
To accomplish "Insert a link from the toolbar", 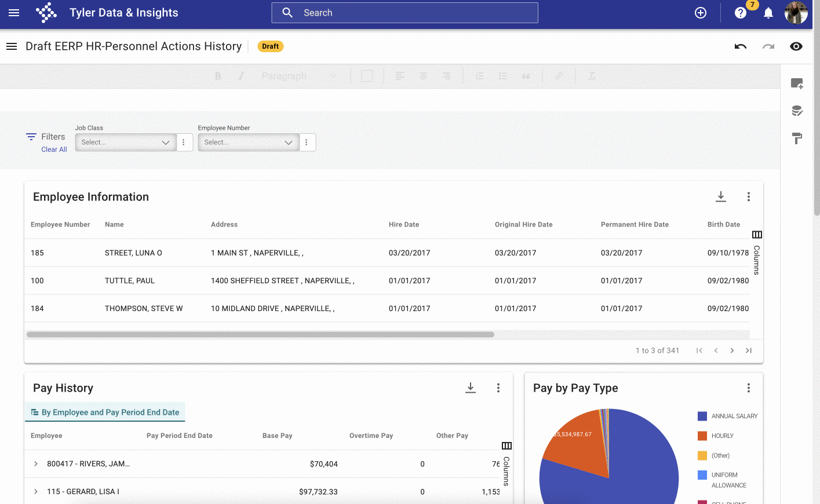I will (x=559, y=76).
